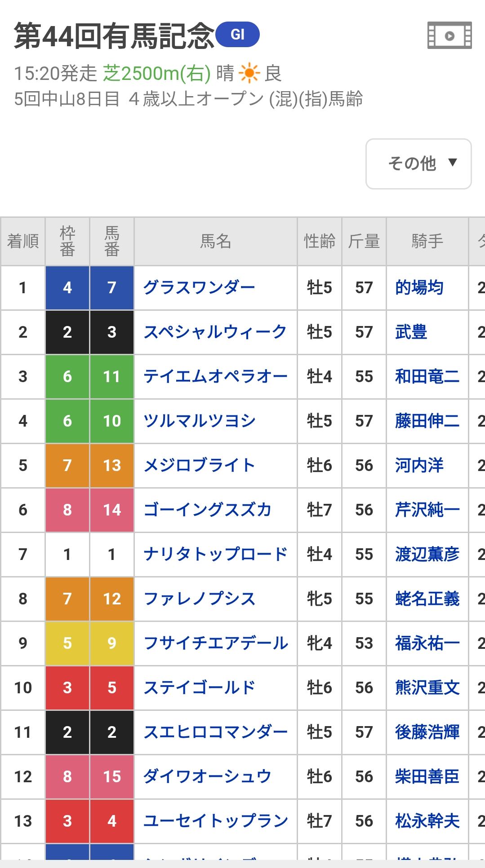Tap the blue horse number 7 cell

112,287
